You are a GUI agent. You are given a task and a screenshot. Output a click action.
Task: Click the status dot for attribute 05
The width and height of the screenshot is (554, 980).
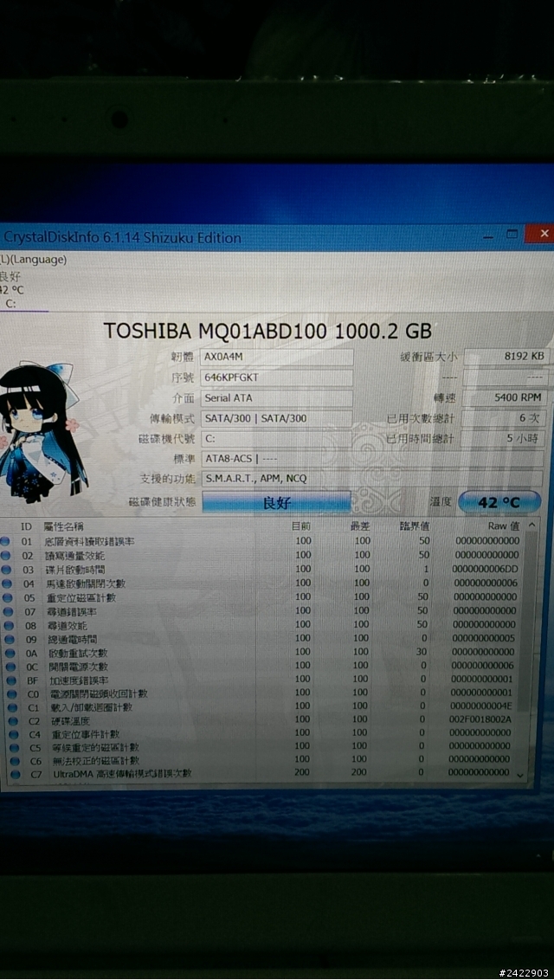(x=7, y=598)
